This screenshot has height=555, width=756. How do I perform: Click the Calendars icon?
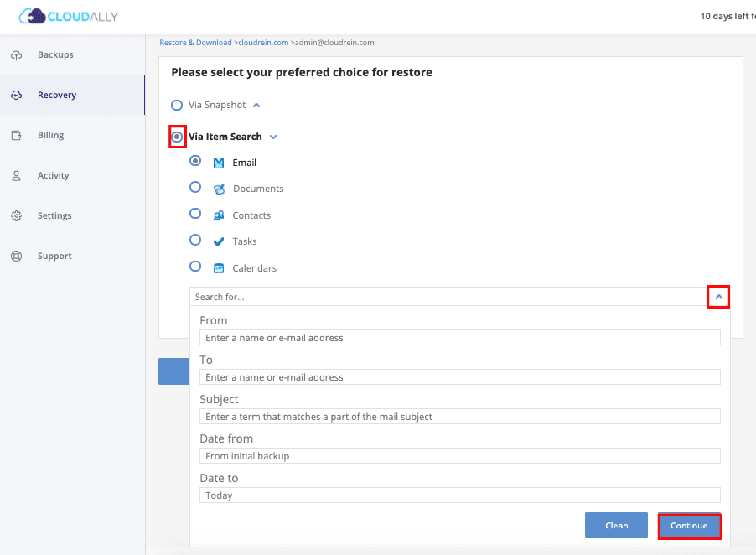click(219, 268)
